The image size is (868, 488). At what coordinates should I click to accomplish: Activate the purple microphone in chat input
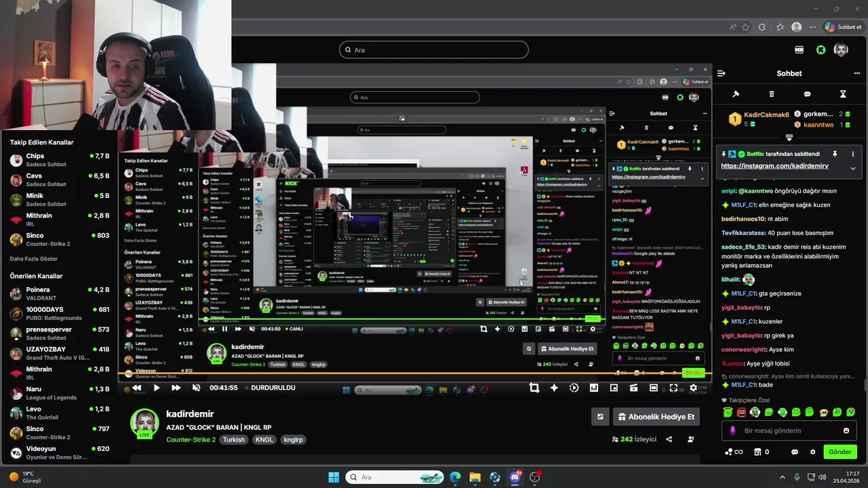[x=732, y=430]
